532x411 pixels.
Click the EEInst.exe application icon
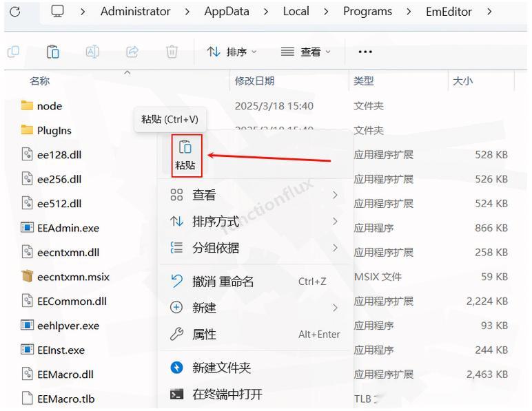[27, 349]
